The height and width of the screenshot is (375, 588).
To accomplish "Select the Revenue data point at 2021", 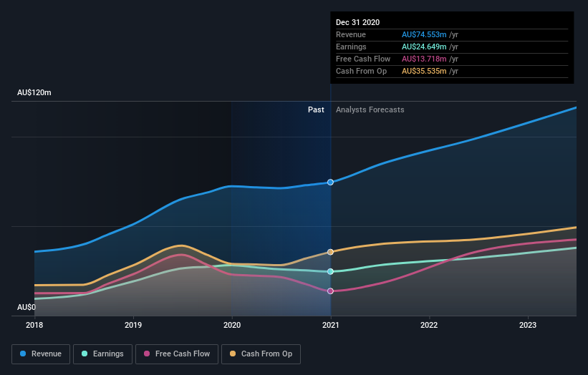I will [330, 182].
